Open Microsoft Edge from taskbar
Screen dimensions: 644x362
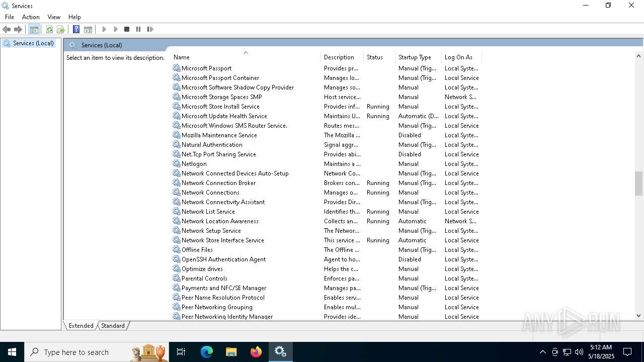pyautogui.click(x=207, y=352)
